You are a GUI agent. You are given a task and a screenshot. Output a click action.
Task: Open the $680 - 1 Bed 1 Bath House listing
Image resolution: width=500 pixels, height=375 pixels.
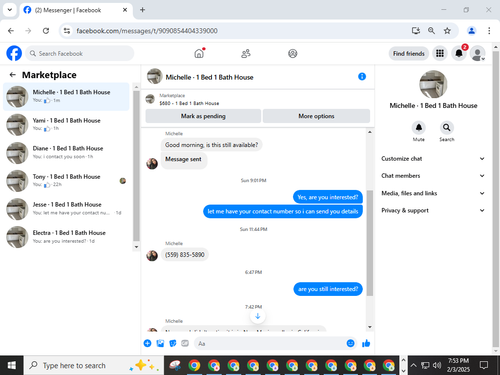click(189, 103)
